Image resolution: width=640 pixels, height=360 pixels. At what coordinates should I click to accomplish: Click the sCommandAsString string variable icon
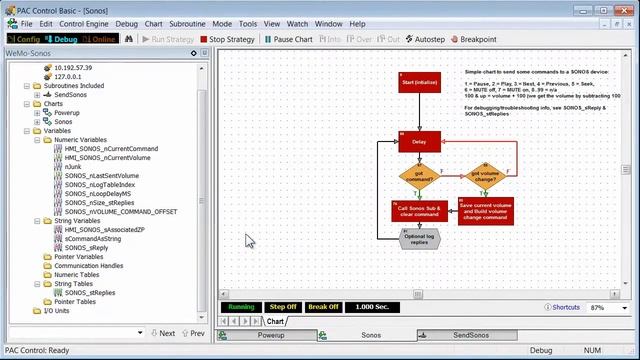pos(58,238)
